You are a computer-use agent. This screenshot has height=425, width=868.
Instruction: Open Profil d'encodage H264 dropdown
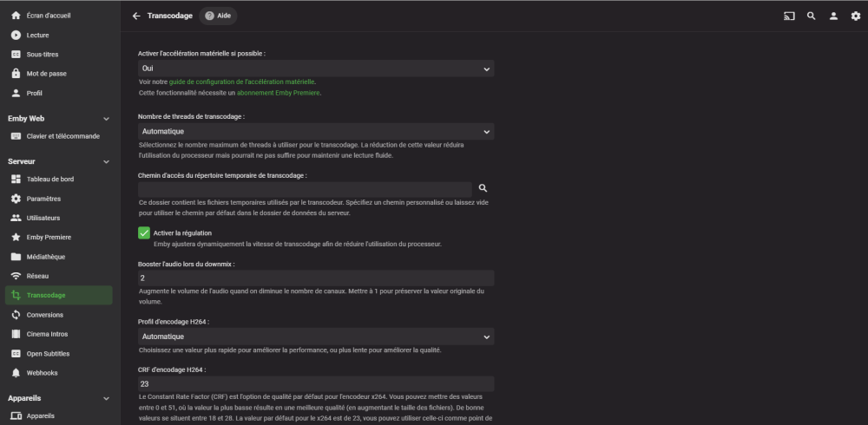pos(316,336)
